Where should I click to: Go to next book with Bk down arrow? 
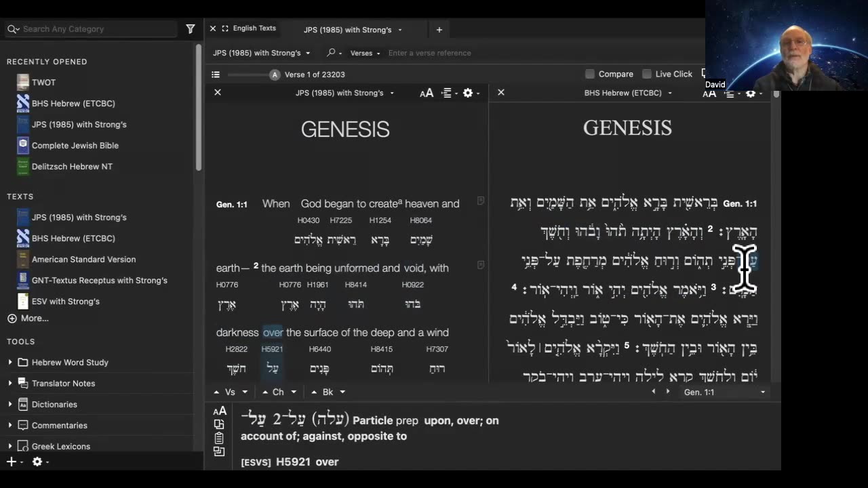click(342, 392)
